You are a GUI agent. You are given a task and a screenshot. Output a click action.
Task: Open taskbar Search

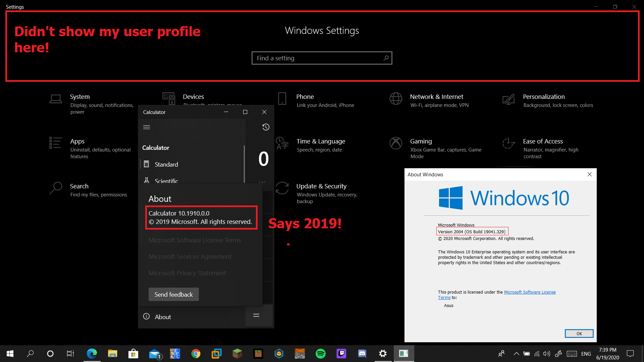(30, 354)
